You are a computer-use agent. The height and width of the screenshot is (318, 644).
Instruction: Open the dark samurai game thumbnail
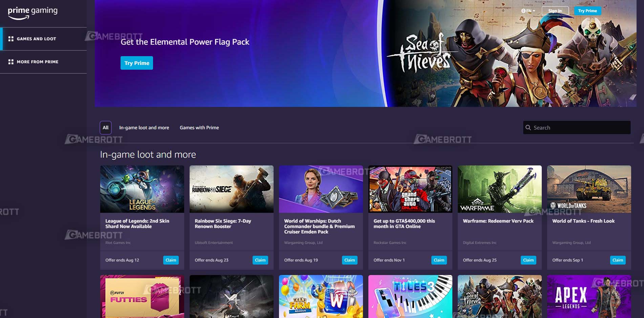(232, 296)
